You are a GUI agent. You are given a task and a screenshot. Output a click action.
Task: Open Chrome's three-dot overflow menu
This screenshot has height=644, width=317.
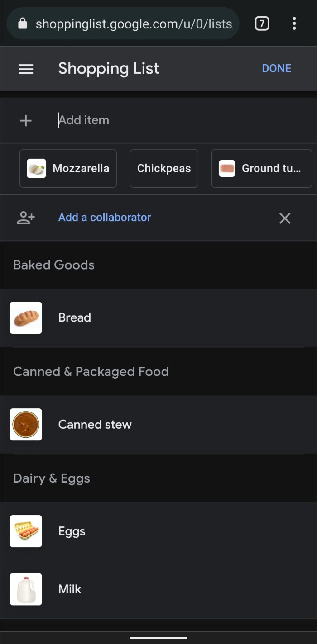294,24
